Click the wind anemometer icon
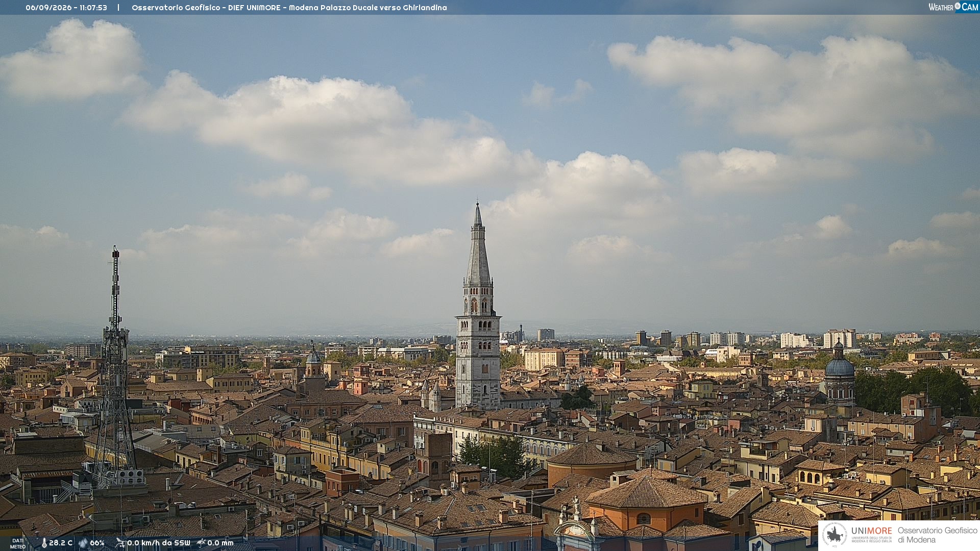The height and width of the screenshot is (551, 980). tap(120, 543)
